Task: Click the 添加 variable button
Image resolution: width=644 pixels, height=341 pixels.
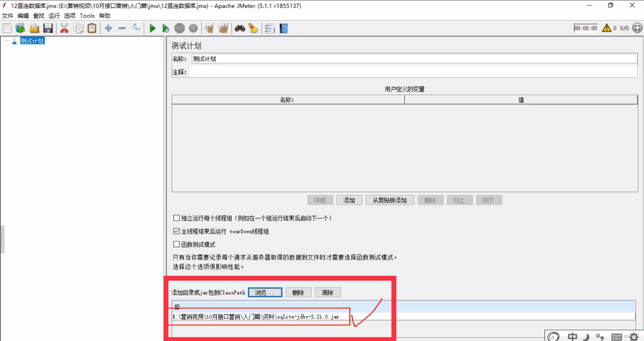Action: click(x=349, y=200)
